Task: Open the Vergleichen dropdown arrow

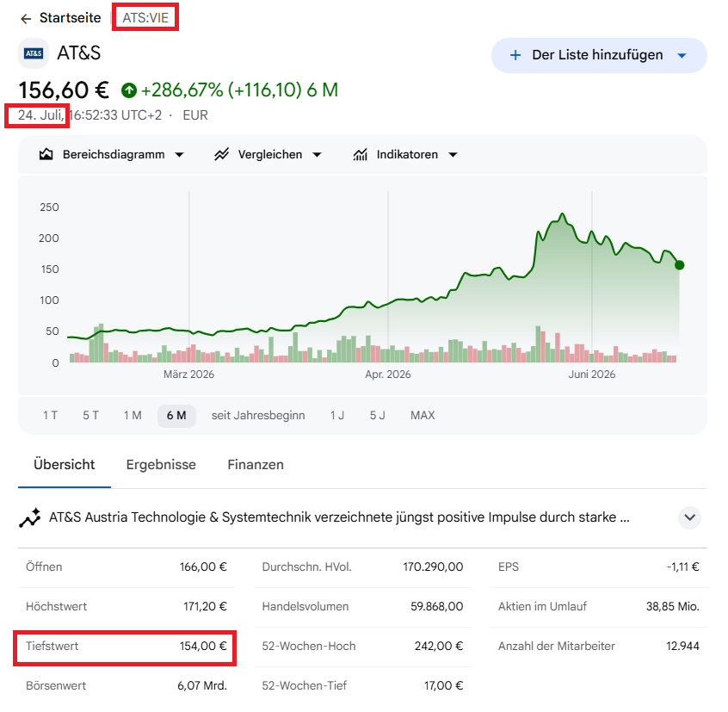Action: click(317, 155)
